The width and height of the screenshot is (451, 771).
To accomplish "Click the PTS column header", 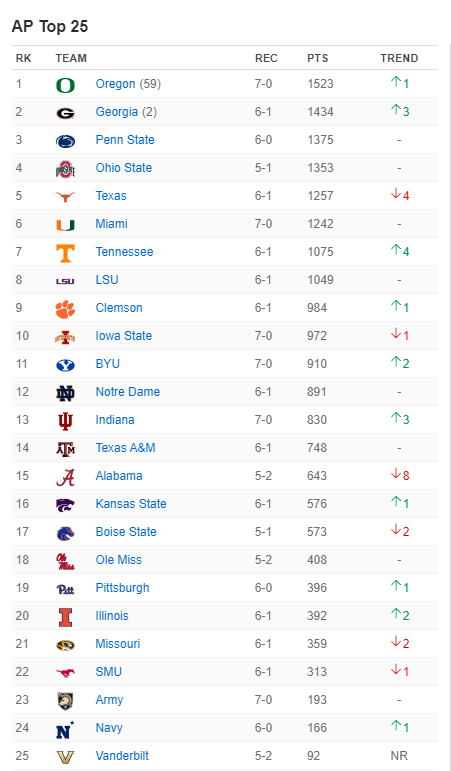I will pyautogui.click(x=318, y=59).
